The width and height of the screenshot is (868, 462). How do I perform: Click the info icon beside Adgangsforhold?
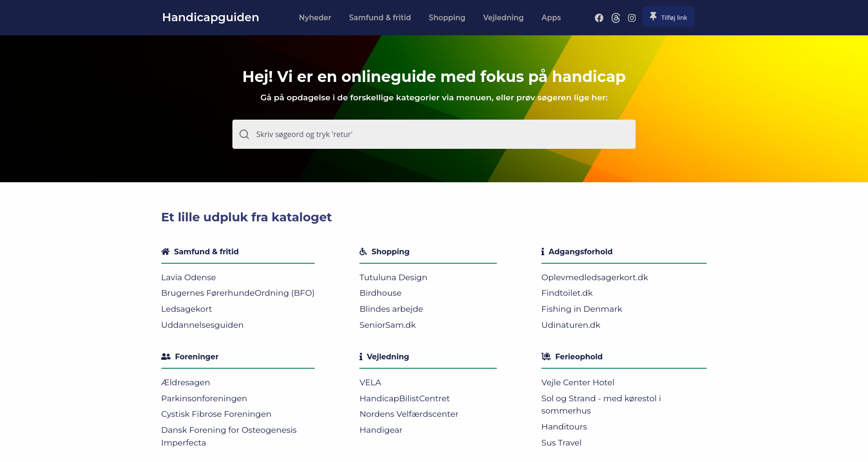pyautogui.click(x=542, y=251)
